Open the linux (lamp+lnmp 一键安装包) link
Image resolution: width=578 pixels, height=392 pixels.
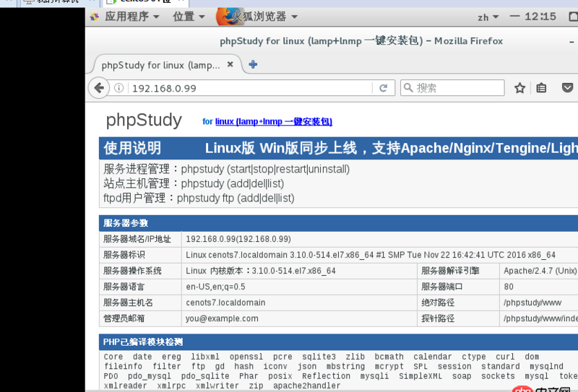click(x=274, y=121)
